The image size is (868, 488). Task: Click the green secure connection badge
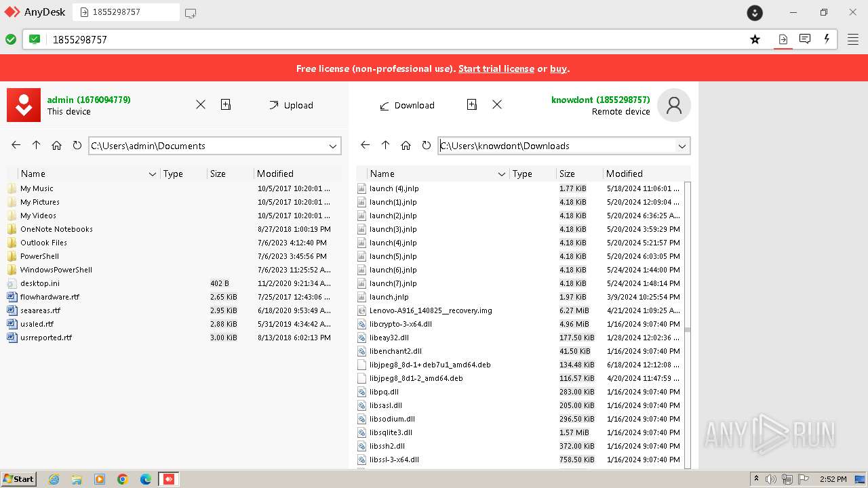click(35, 39)
